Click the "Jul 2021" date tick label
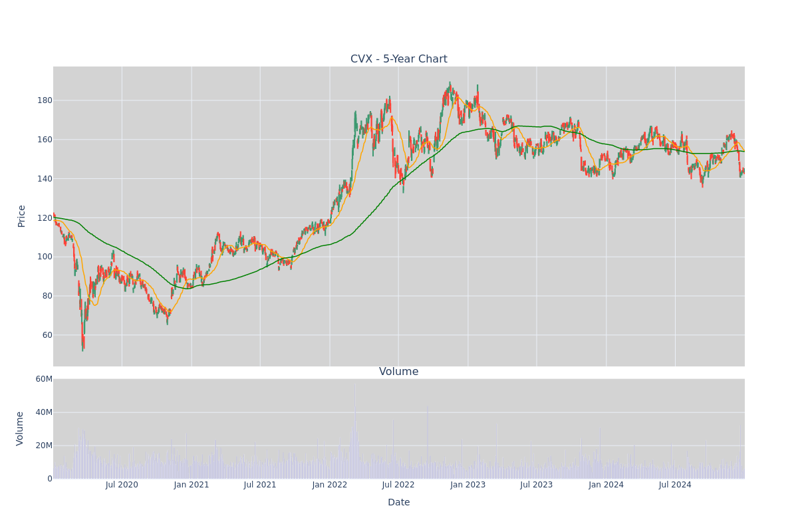 coord(260,485)
